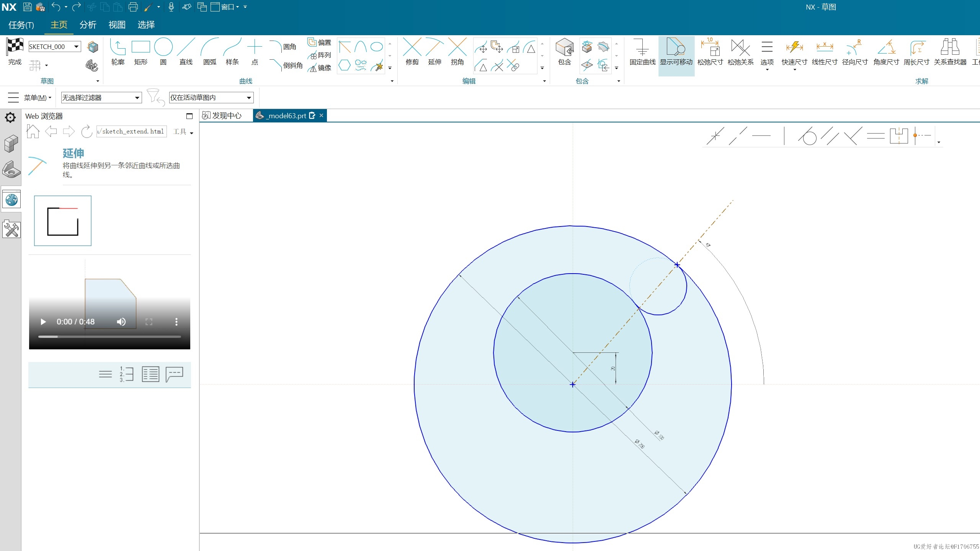Select the ellipse tool in curve gallery
Image resolution: width=980 pixels, height=551 pixels.
pos(377,47)
